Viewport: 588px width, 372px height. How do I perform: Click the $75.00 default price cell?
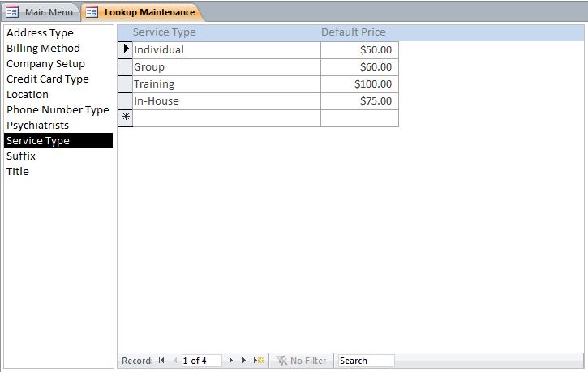point(359,101)
